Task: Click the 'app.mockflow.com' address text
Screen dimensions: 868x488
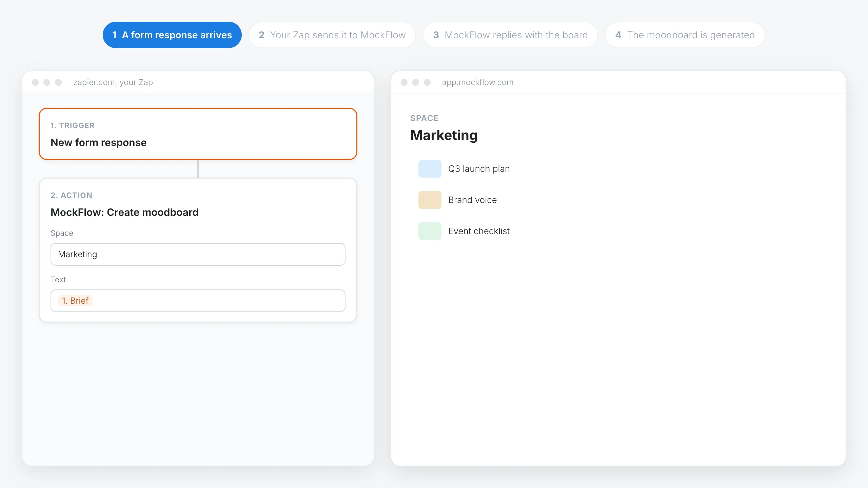Action: tap(477, 82)
